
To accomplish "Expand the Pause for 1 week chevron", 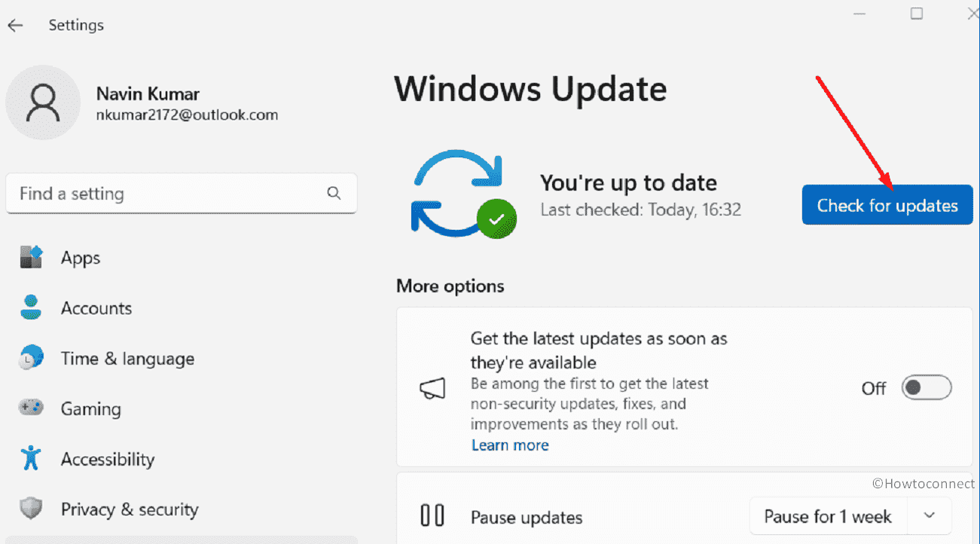I will click(x=930, y=516).
